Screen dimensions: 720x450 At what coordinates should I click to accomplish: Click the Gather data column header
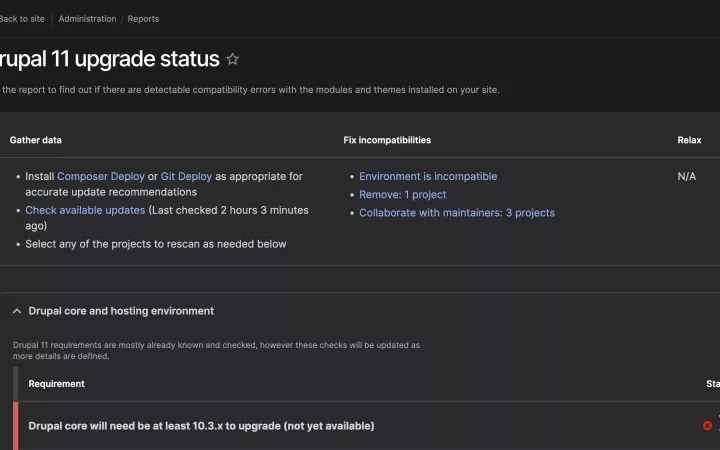[x=35, y=140]
